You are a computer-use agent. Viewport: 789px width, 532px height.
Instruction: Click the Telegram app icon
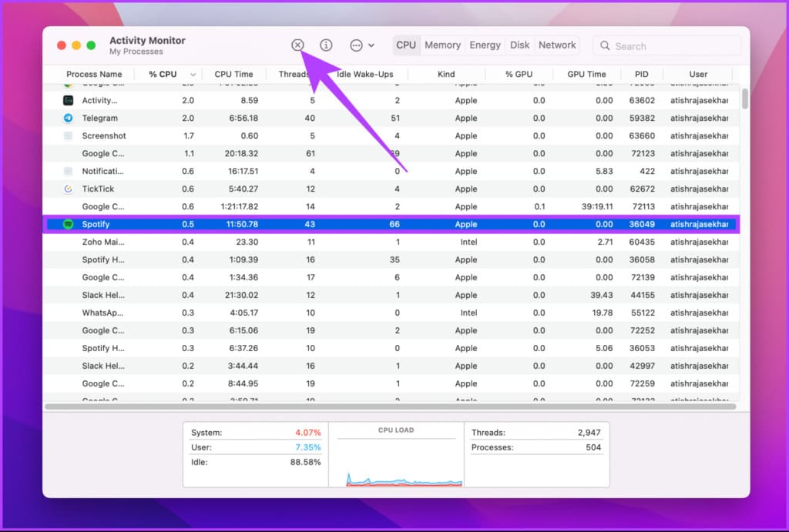coord(68,118)
